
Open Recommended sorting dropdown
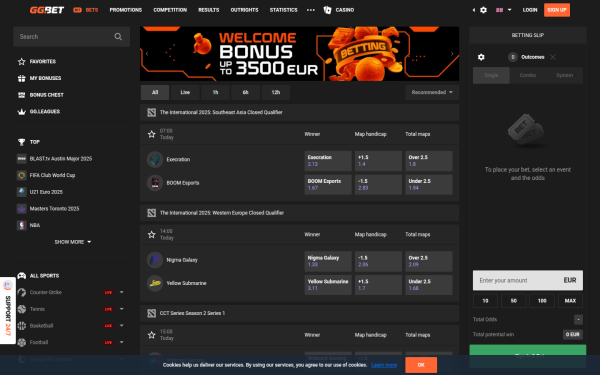click(x=432, y=93)
